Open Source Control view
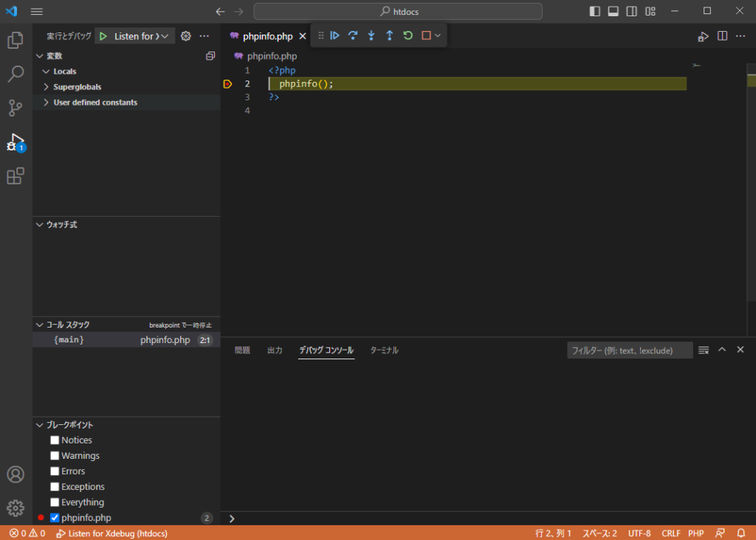The image size is (756, 540). [16, 108]
